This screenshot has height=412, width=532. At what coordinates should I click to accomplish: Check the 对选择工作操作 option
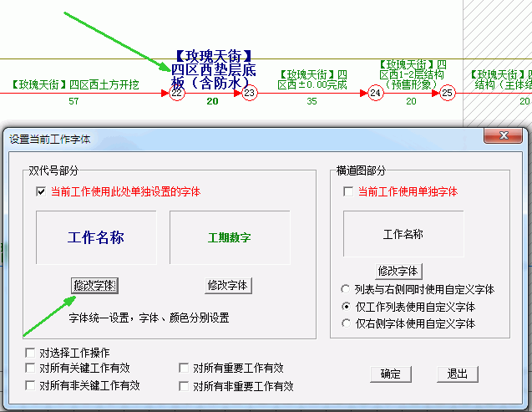click(31, 353)
